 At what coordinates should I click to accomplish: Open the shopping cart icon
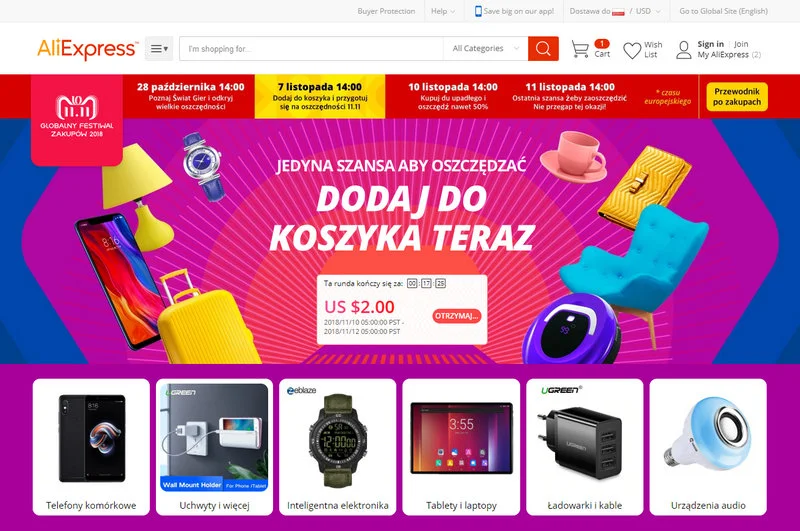pos(580,49)
